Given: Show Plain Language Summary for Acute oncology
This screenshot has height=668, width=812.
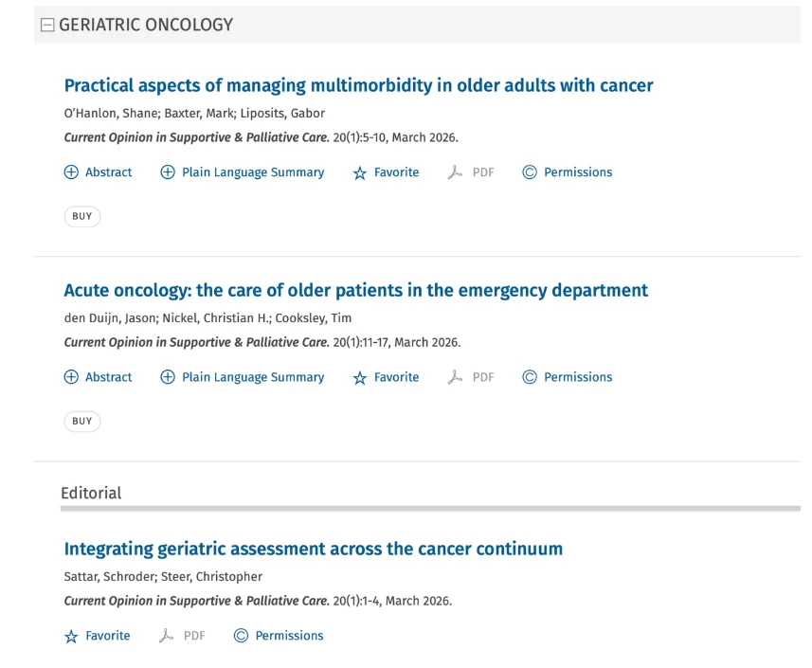Looking at the screenshot, I should 168,377.
